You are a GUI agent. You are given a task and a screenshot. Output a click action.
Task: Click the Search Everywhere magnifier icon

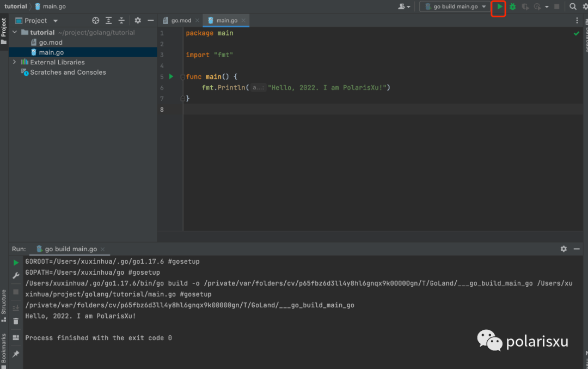(x=573, y=7)
